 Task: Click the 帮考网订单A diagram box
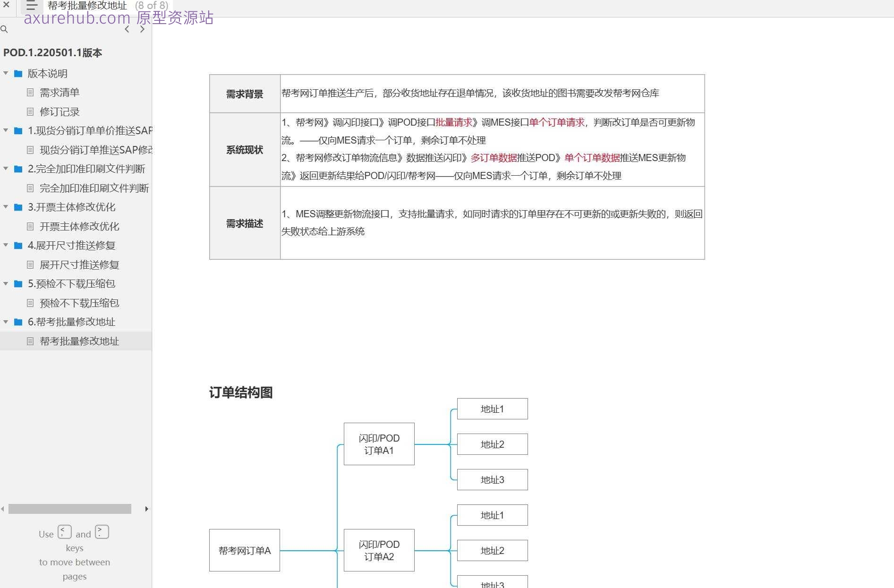245,550
